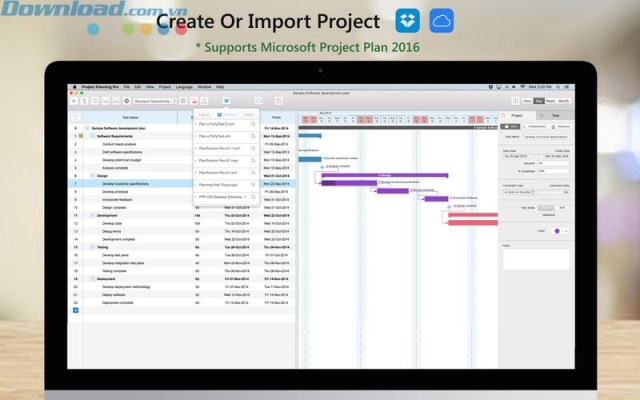
Task: Click the iCloud icon in the banner
Action: coord(441,21)
